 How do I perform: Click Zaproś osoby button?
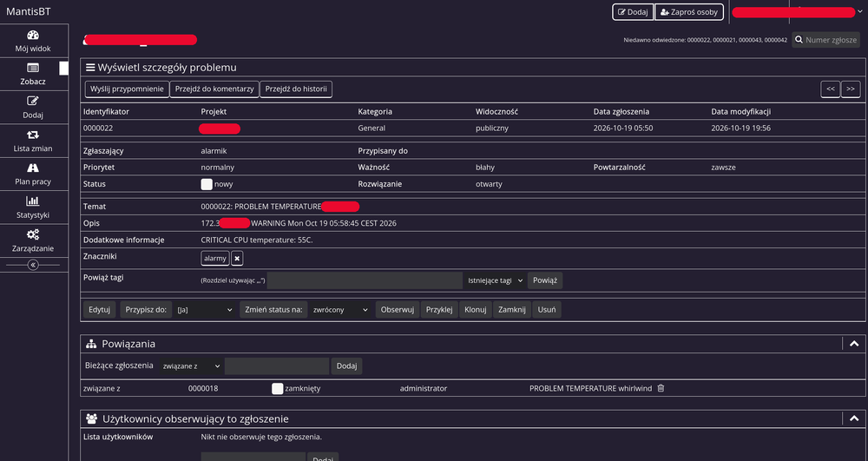click(x=688, y=12)
